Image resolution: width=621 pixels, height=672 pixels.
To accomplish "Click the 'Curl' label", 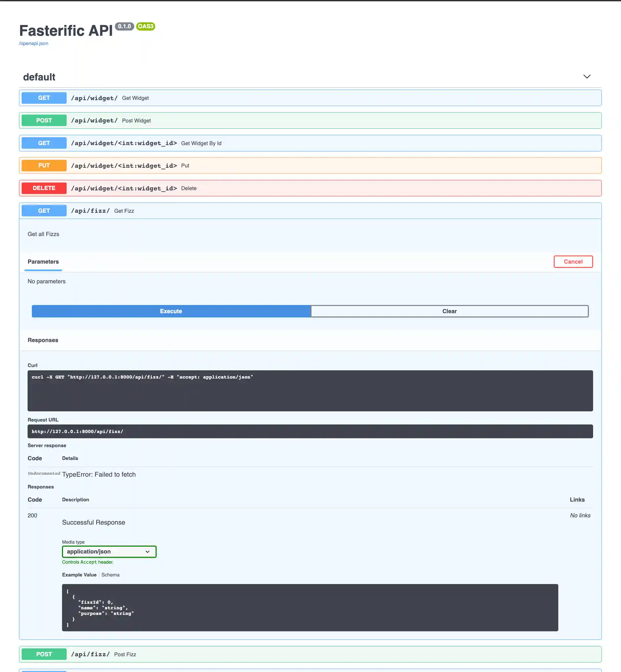I will 32,365.
